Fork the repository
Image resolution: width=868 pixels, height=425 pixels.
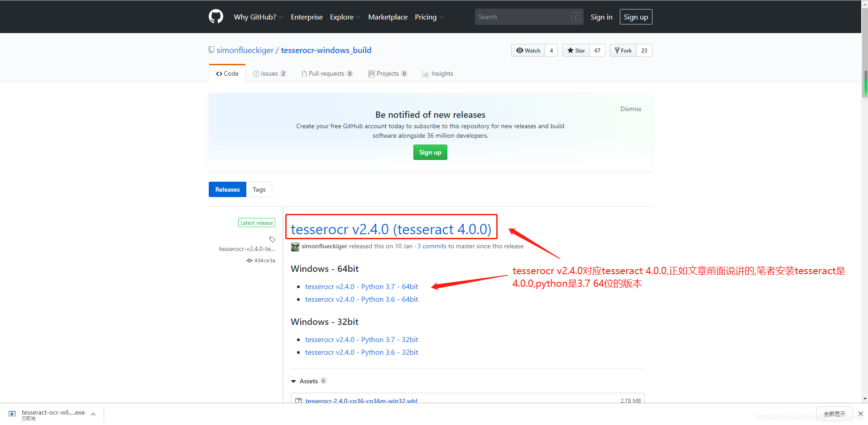point(623,50)
